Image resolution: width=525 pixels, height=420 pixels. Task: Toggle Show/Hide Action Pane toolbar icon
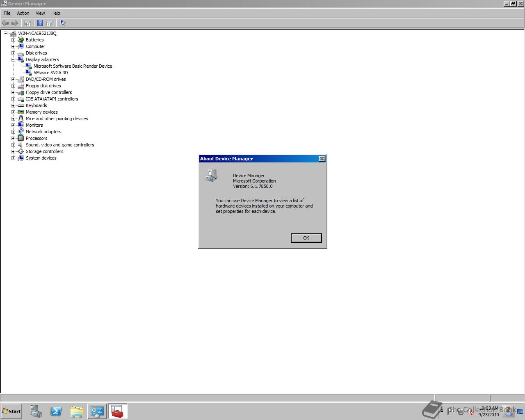tap(50, 23)
